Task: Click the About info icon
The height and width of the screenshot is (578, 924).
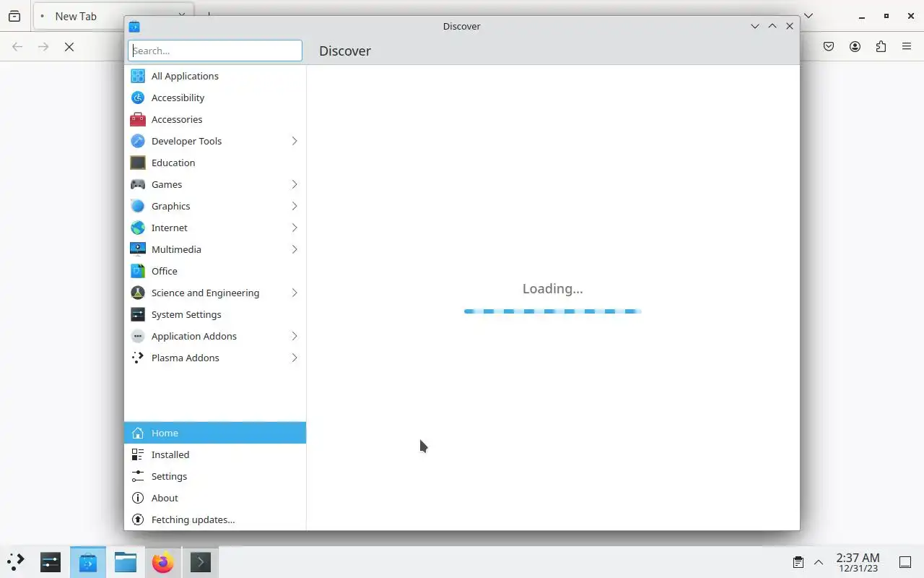Action: 137,498
